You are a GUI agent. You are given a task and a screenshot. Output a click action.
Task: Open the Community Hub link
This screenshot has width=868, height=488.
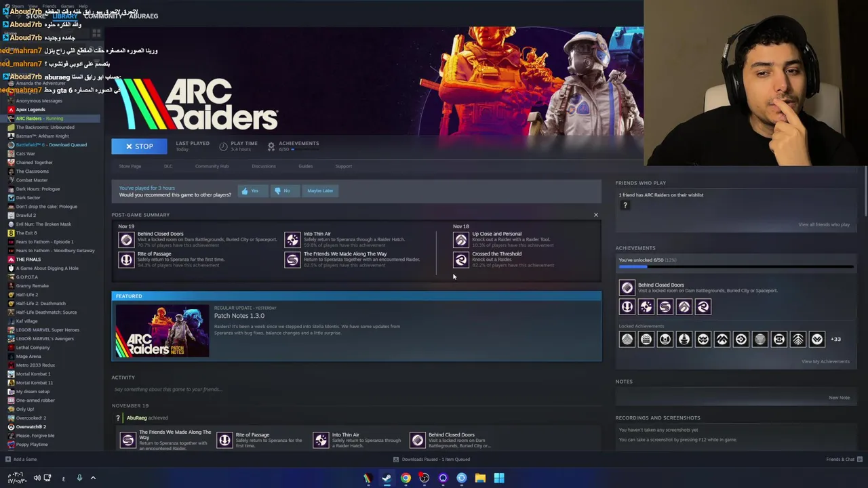coord(212,166)
